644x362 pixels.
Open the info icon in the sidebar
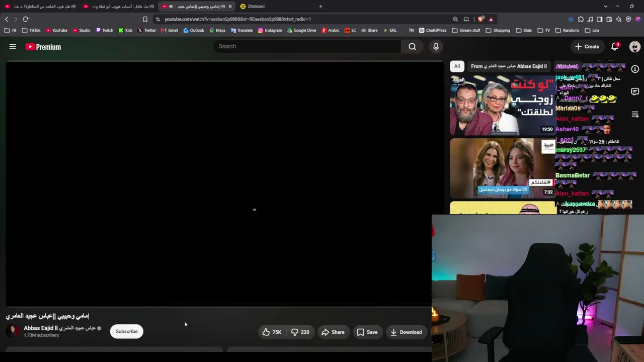click(x=635, y=69)
